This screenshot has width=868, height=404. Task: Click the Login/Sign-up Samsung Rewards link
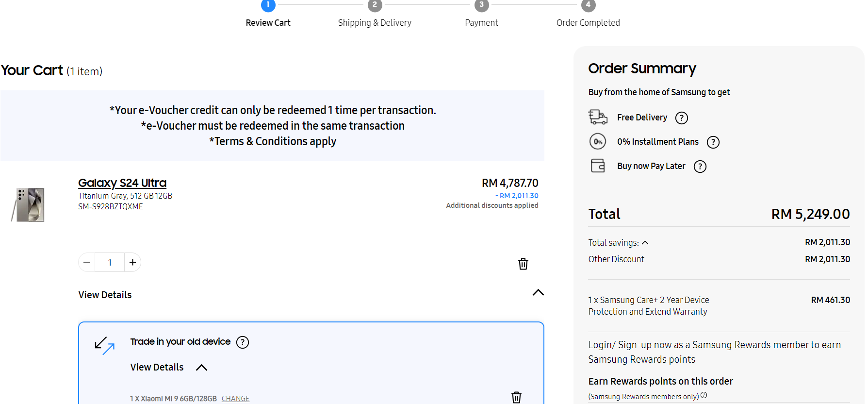click(714, 352)
